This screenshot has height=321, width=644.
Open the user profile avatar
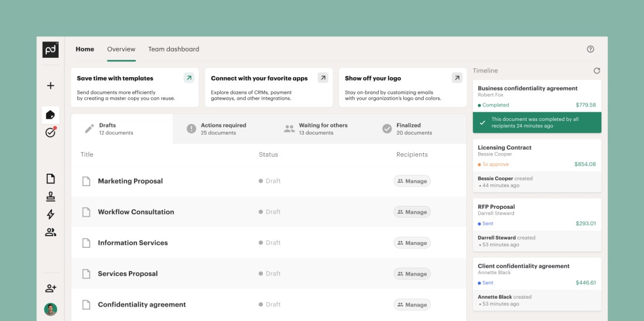click(x=50, y=309)
